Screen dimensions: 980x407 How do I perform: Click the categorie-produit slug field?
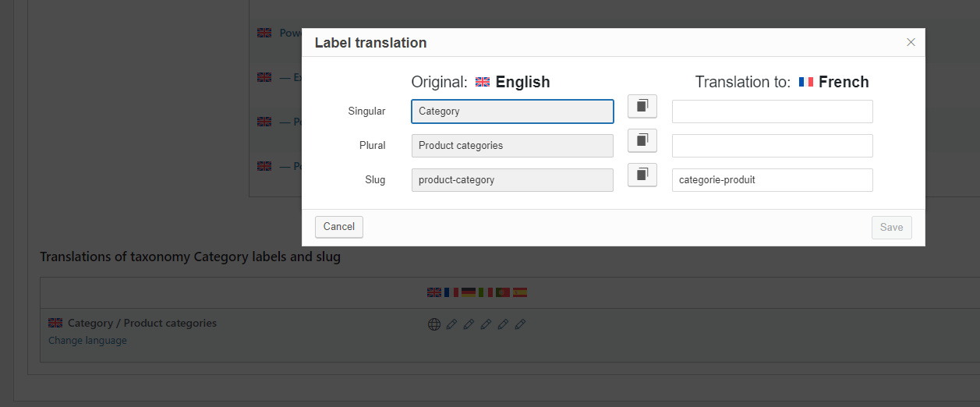[x=773, y=180]
